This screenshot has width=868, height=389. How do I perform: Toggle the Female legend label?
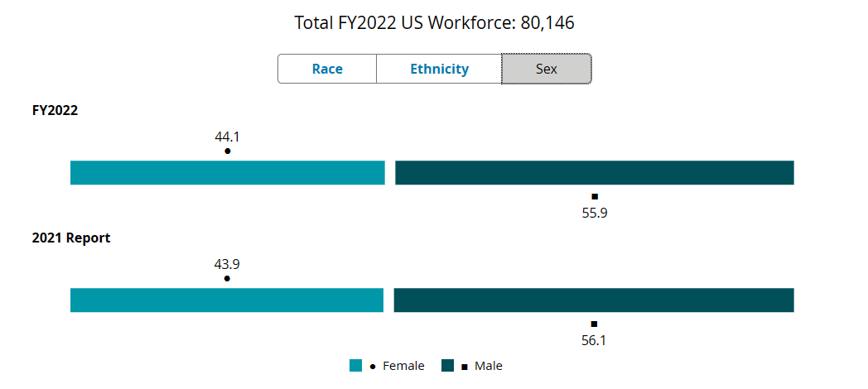[x=403, y=366]
